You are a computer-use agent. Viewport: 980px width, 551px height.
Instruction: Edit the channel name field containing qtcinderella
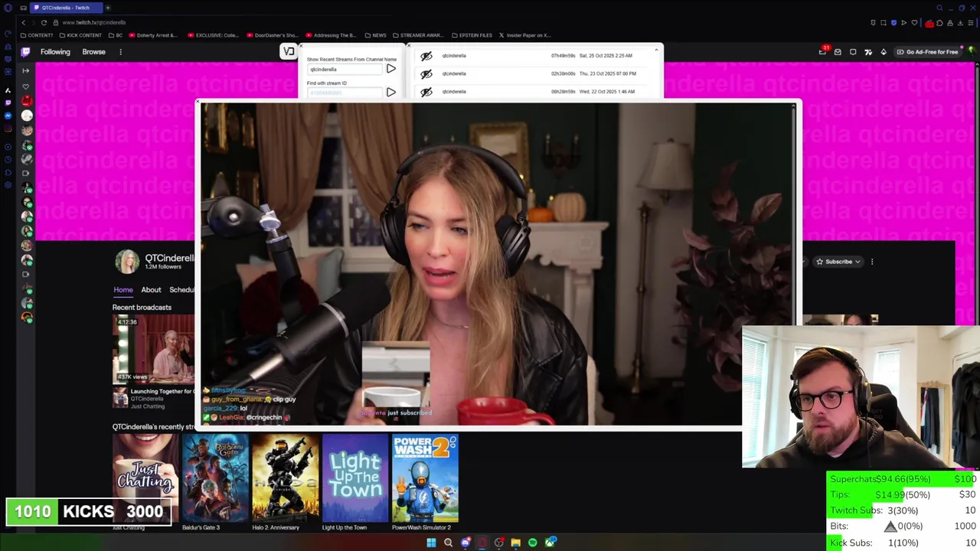[345, 69]
